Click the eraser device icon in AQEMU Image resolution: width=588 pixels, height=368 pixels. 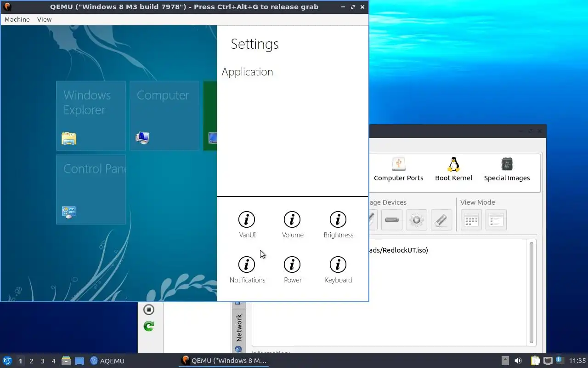441,220
